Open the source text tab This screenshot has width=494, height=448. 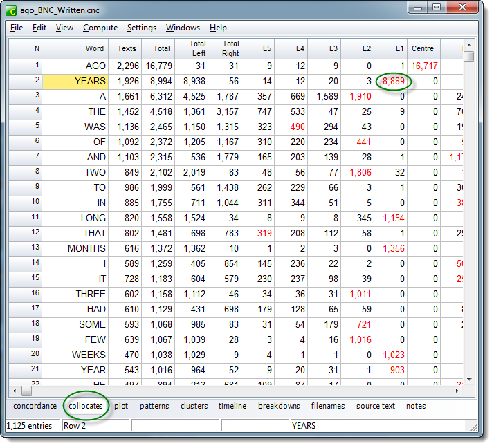click(x=376, y=406)
